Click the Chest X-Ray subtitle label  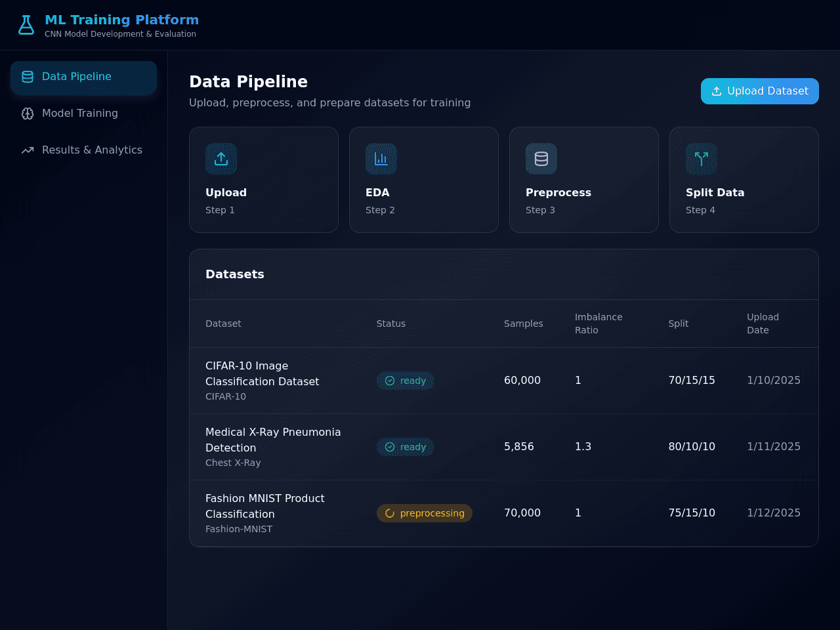(233, 463)
